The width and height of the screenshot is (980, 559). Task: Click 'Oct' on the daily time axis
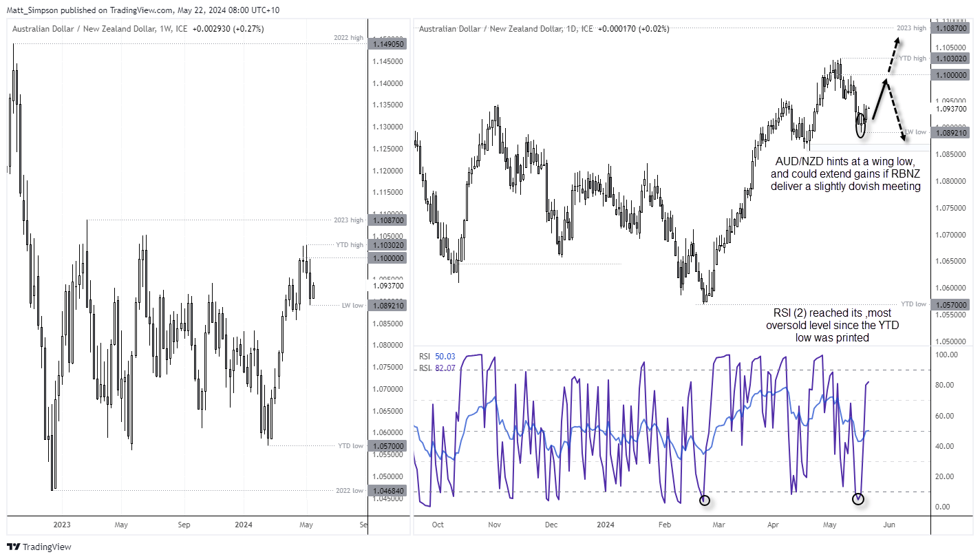(x=438, y=525)
